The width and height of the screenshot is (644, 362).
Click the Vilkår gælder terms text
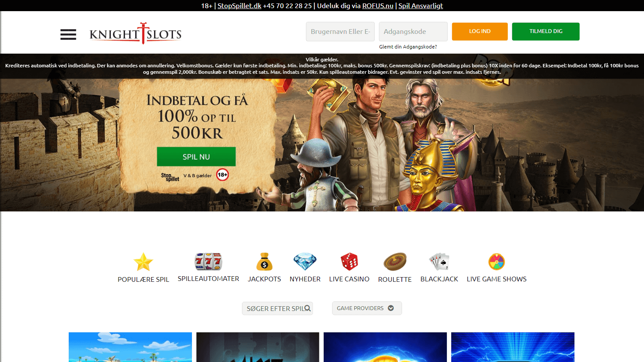(x=322, y=60)
